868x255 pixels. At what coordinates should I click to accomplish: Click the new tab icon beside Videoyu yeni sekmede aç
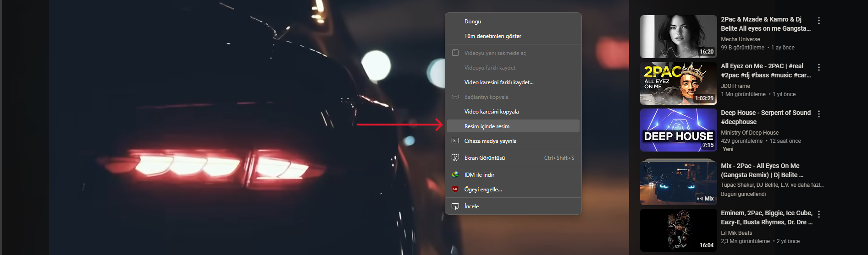pyautogui.click(x=455, y=53)
